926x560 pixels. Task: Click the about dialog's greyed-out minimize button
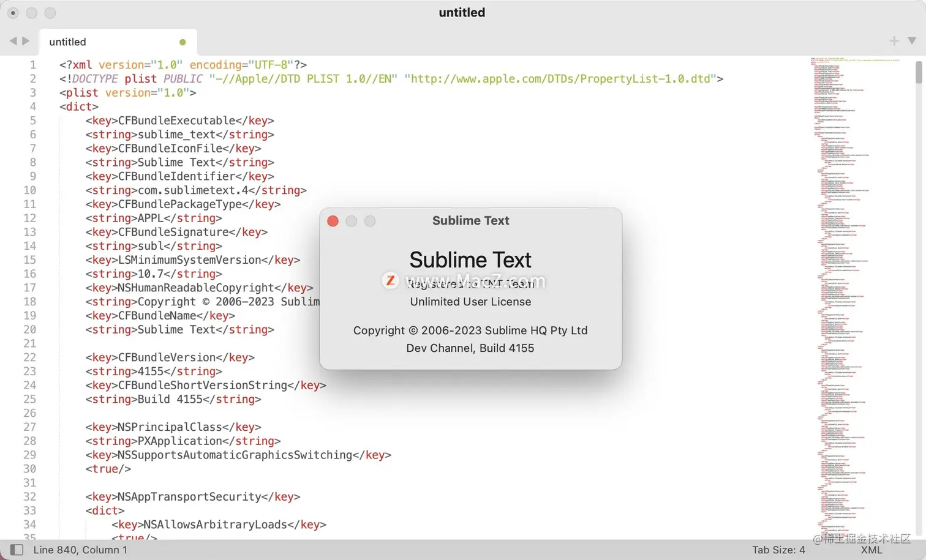(351, 221)
